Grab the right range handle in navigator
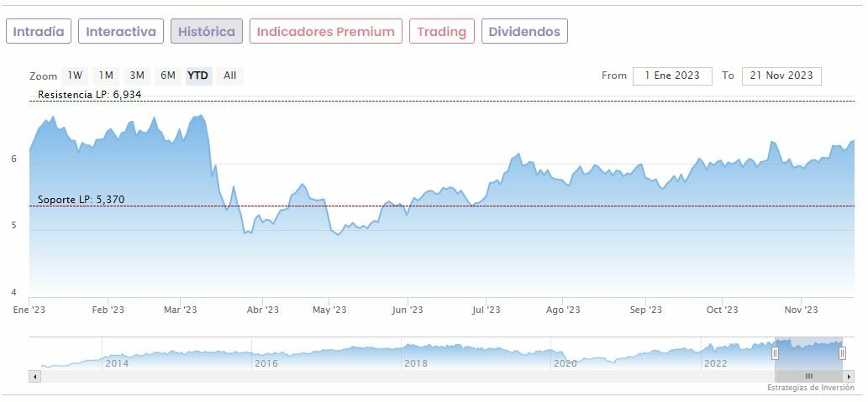The image size is (868, 402). (842, 354)
